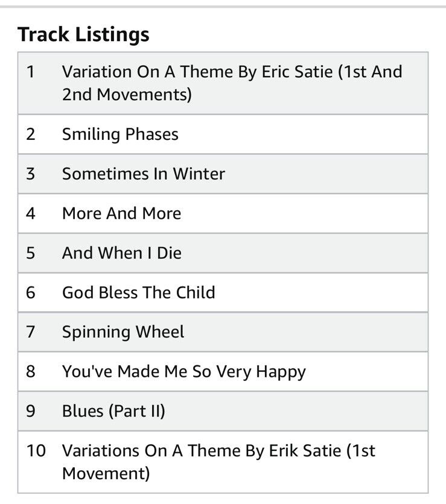Viewport: 446px width, 504px height.
Task: Click track number 4
Action: pos(31,213)
